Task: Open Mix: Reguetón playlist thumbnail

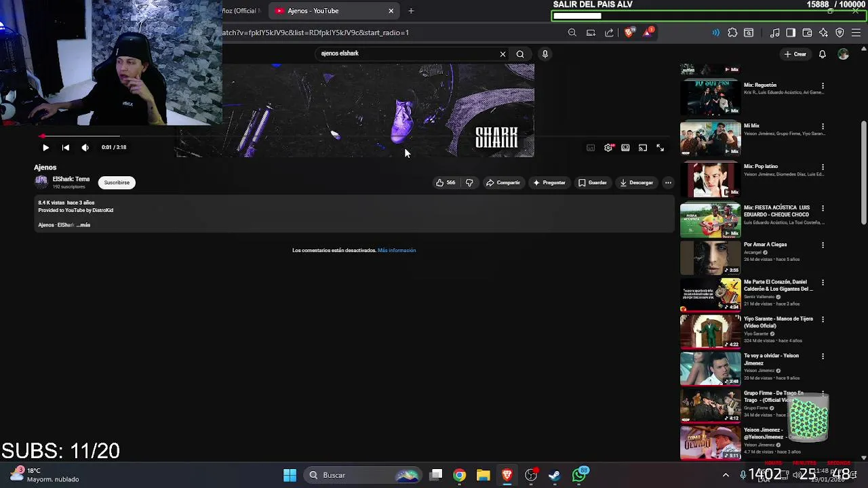Action: point(711,97)
